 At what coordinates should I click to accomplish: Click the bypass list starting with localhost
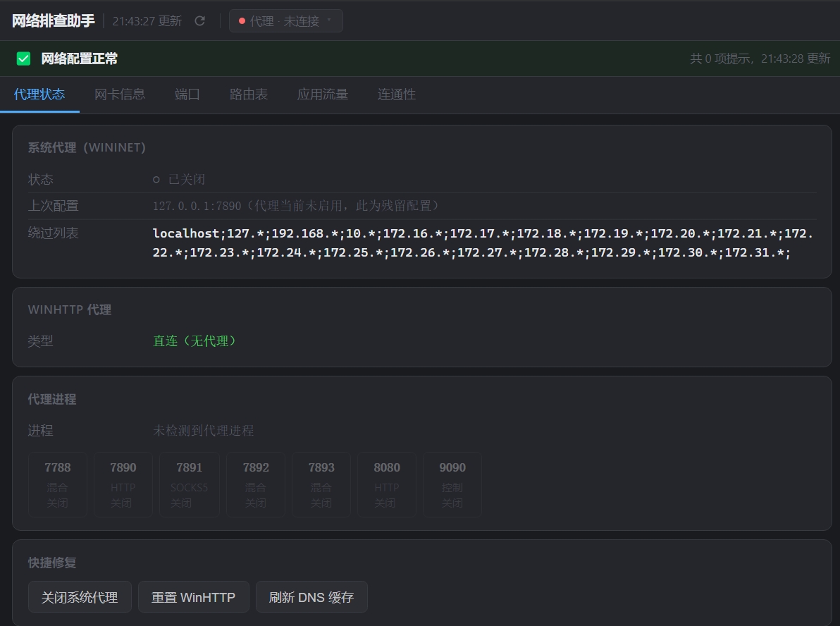(482, 243)
